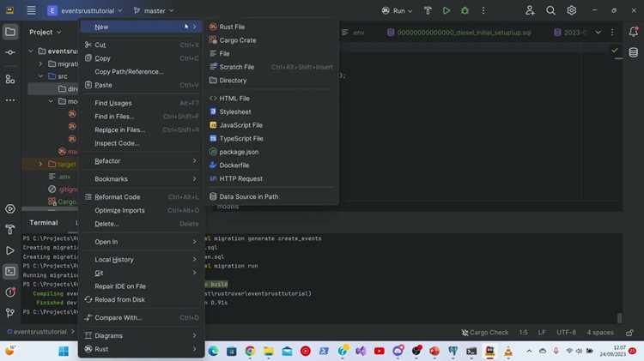Create a new HTTP Request
The image size is (644, 361).
[x=272, y=178]
